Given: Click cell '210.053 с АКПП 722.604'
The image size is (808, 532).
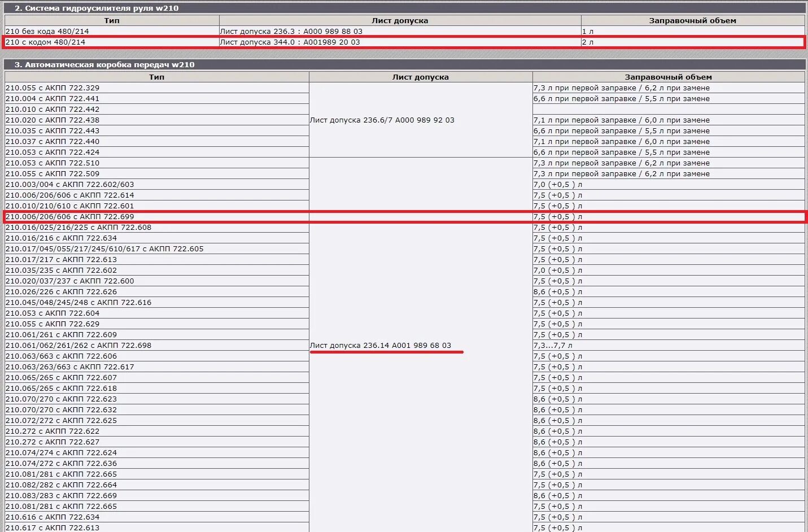Looking at the screenshot, I should (x=157, y=313).
